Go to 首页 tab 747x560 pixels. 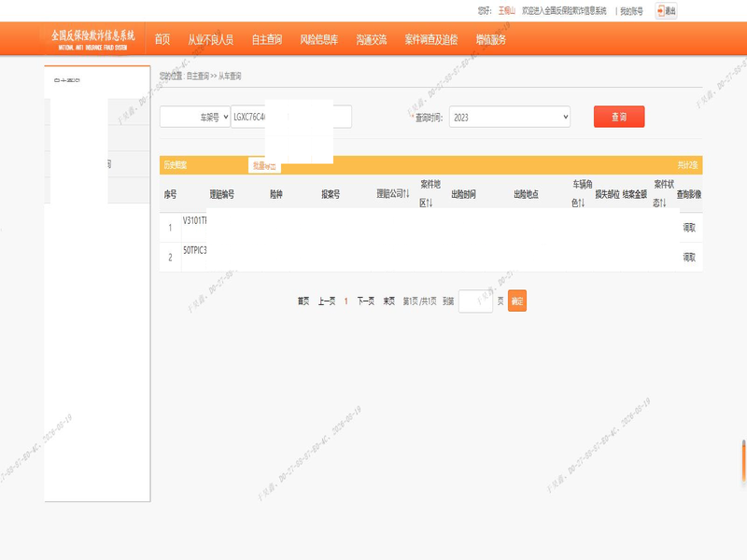pyautogui.click(x=162, y=39)
